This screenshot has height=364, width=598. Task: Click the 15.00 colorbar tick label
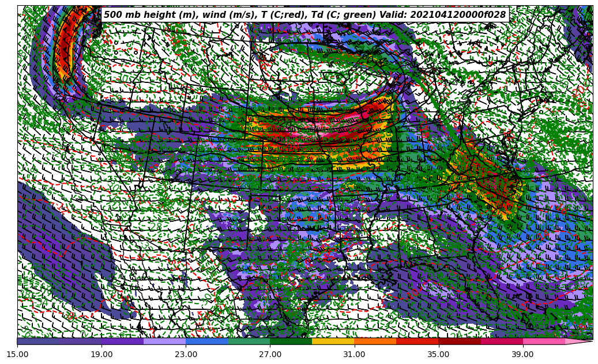pyautogui.click(x=18, y=354)
